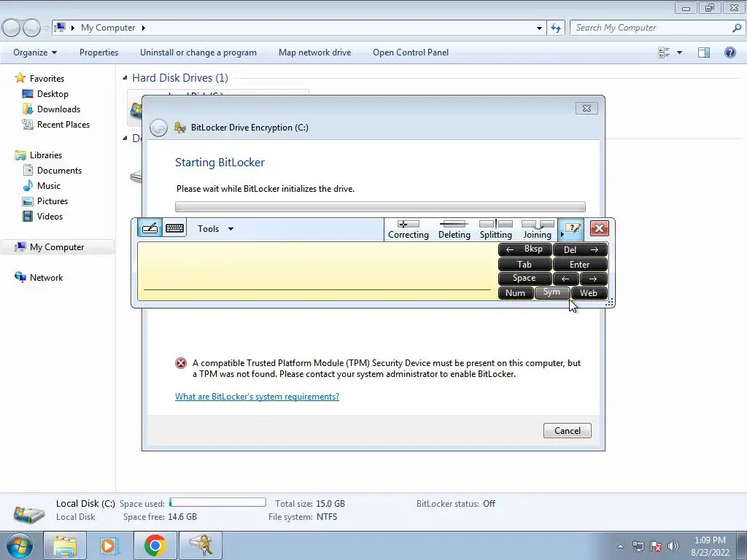The image size is (747, 560).
Task: Tap the left arrow key beside Space
Action: point(565,279)
